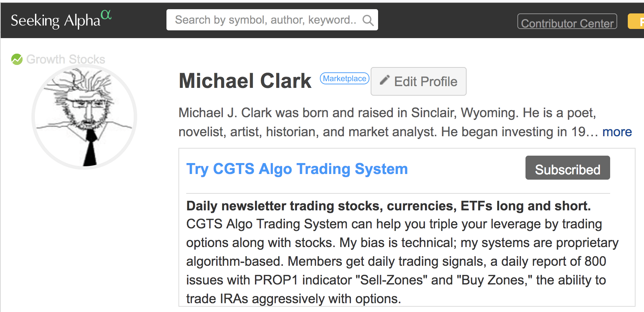This screenshot has height=312, width=644.
Task: Click the partially visible yellow button
Action: click(637, 22)
